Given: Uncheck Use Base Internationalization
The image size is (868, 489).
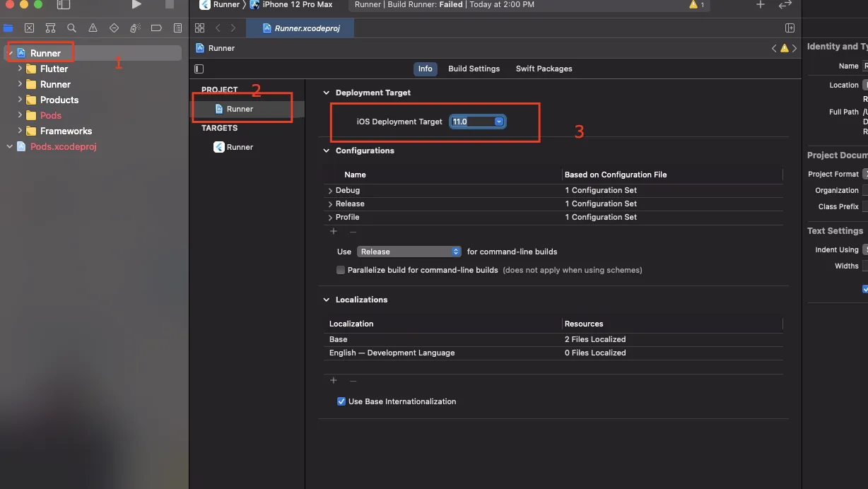Looking at the screenshot, I should (341, 401).
